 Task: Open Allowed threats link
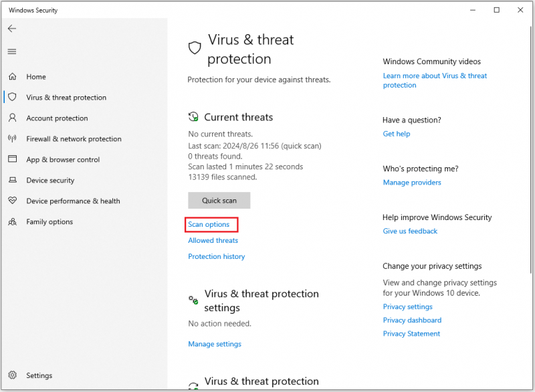point(213,241)
